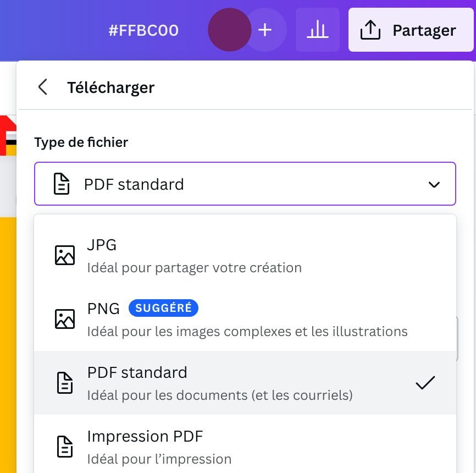Click the dark purple user avatar circle
Image resolution: width=476 pixels, height=473 pixels.
pos(230,30)
